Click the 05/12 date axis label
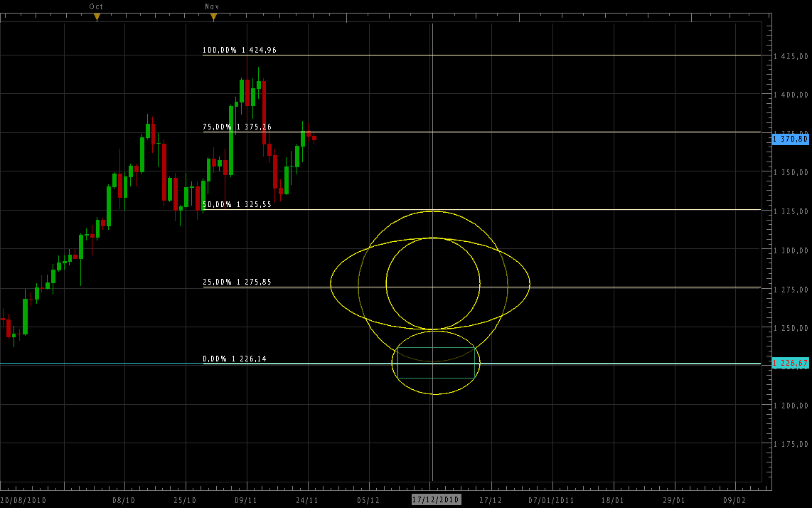 [368, 501]
